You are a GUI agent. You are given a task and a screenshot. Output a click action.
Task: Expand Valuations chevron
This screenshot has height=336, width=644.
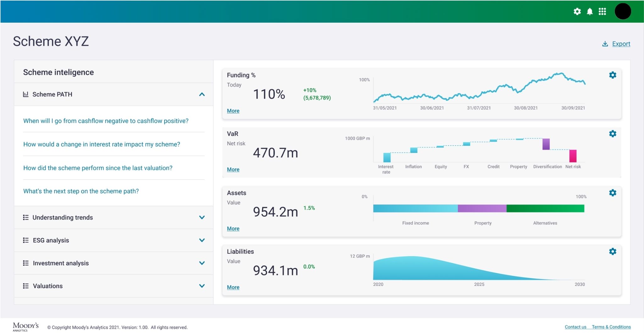(202, 286)
